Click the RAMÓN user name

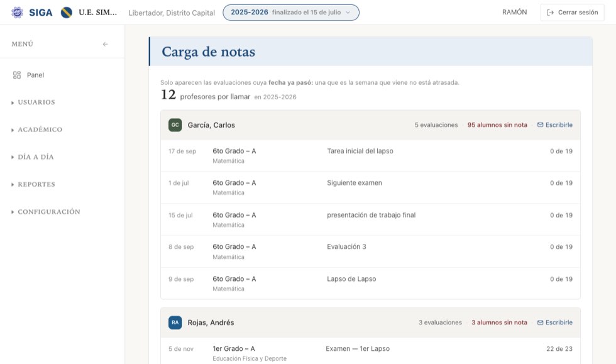click(x=514, y=12)
